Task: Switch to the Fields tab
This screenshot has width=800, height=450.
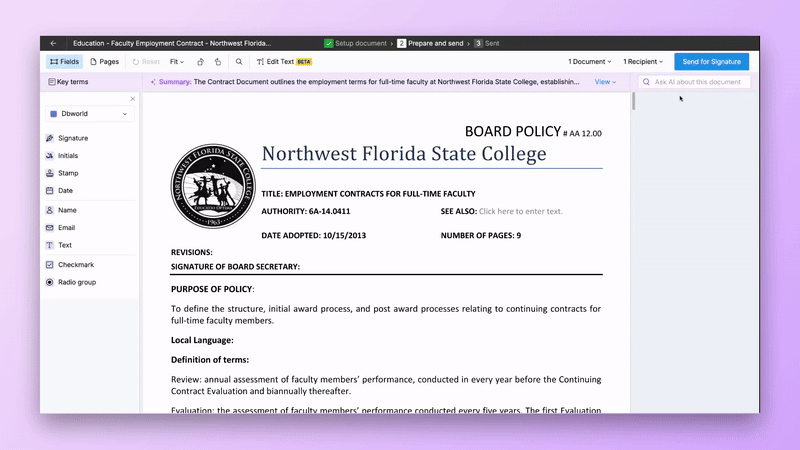Action: click(x=64, y=62)
